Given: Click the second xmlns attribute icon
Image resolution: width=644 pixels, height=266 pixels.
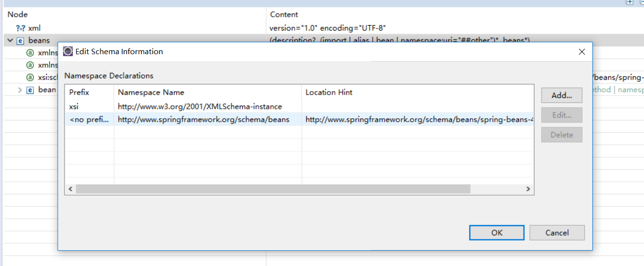Looking at the screenshot, I should click(30, 65).
